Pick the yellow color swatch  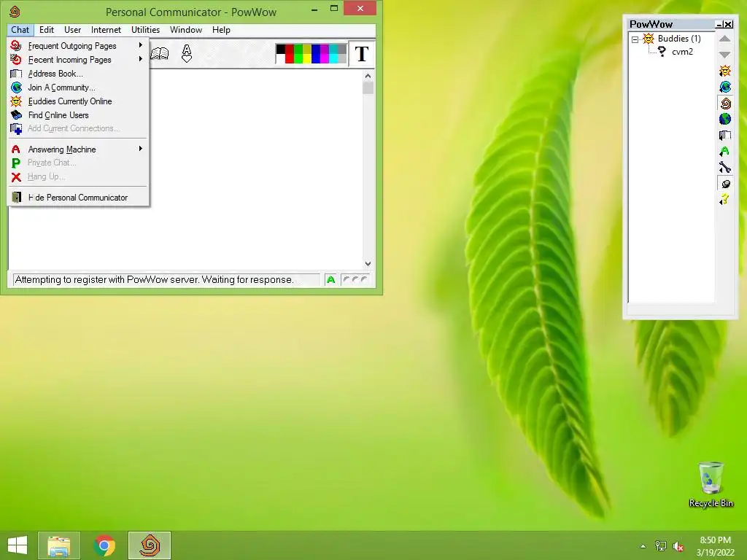tap(307, 58)
